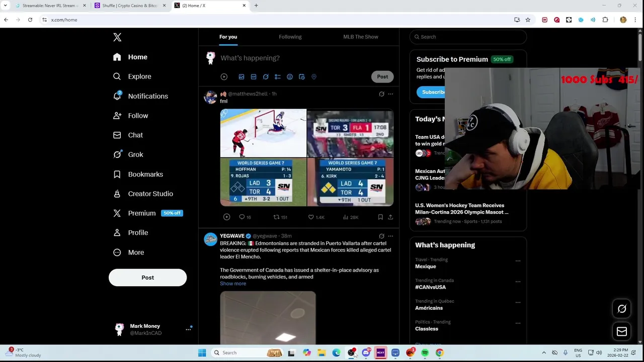Switch to the Following tab
The height and width of the screenshot is (362, 644).
(x=290, y=37)
